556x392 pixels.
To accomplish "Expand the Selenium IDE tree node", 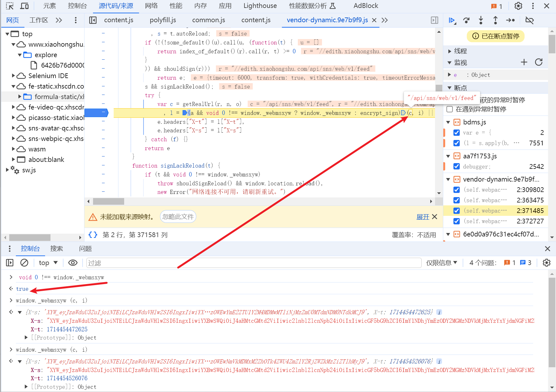I will pos(13,76).
